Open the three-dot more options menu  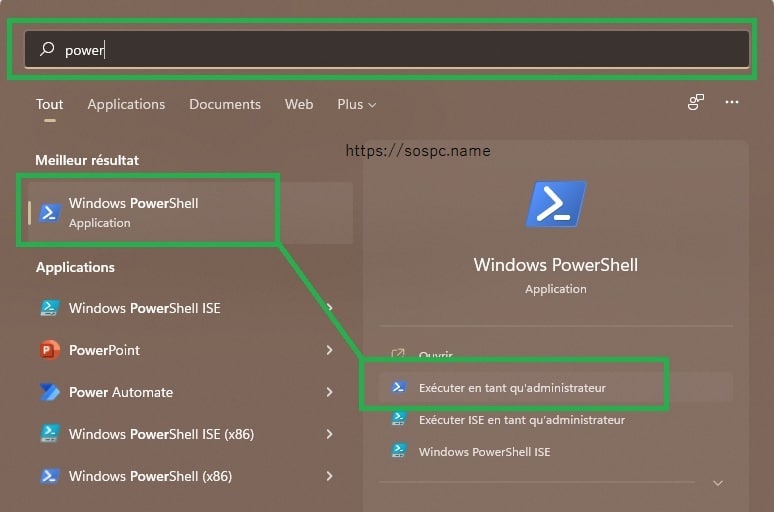[732, 102]
